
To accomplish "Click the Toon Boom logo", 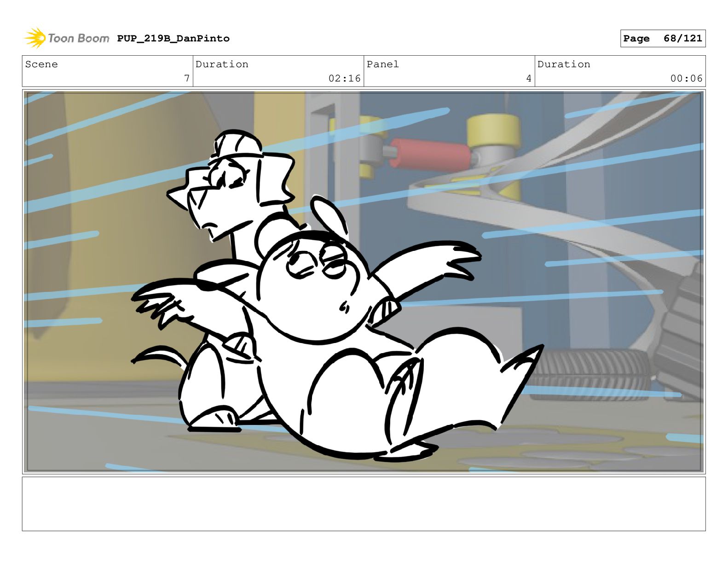I will click(67, 38).
